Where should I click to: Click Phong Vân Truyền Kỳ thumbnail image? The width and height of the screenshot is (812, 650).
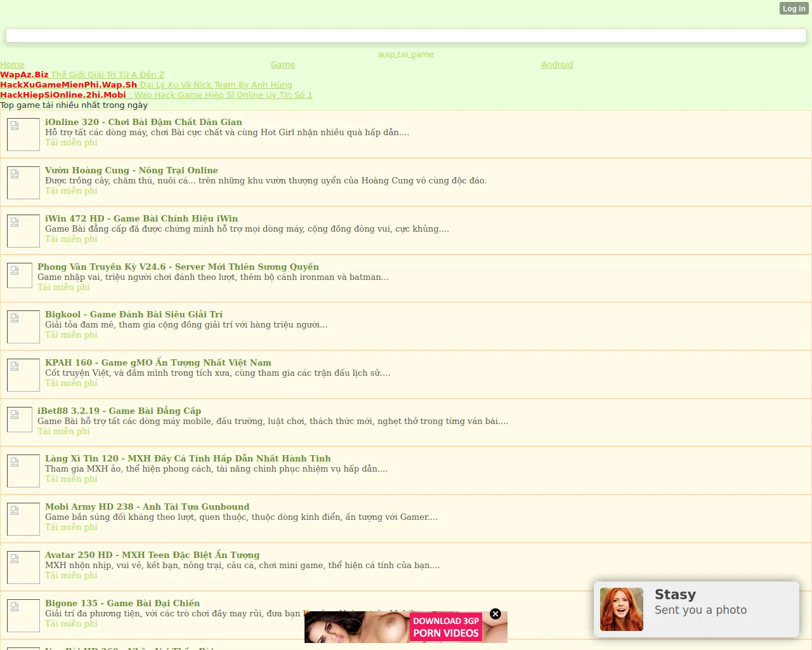[20, 275]
